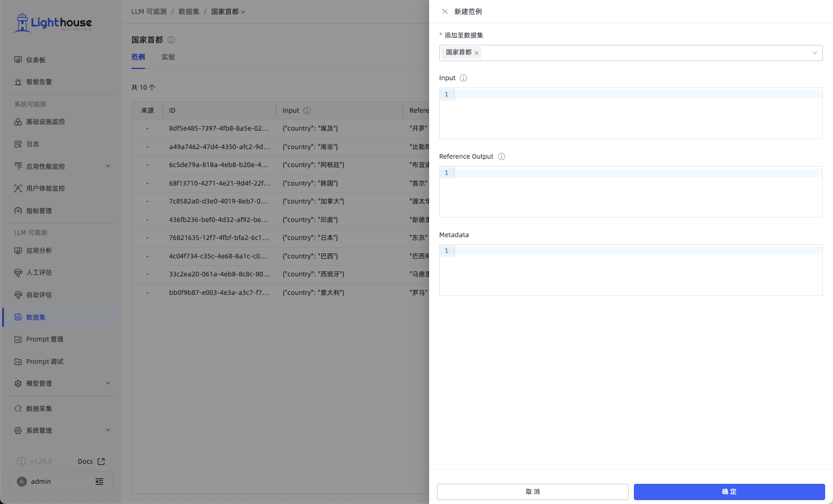833x504 pixels.
Task: Open the 国家首都 breadcrumb dropdown
Action: tap(228, 12)
